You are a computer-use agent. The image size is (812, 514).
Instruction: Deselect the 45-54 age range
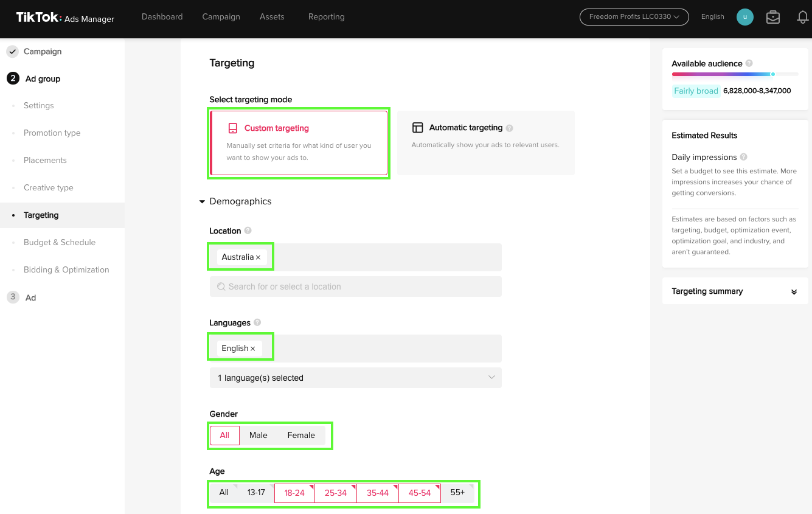pos(420,493)
